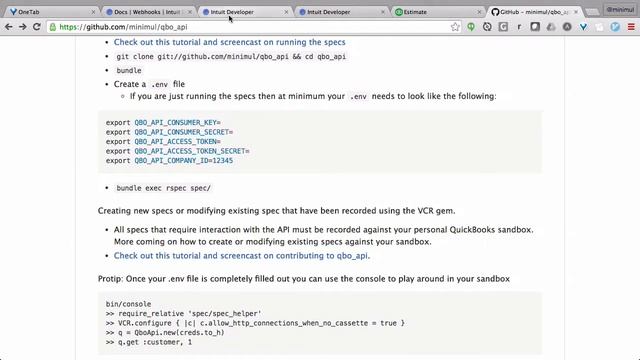The height and width of the screenshot is (360, 640).
Task: Click the small r extension icon
Action: tap(519, 27)
